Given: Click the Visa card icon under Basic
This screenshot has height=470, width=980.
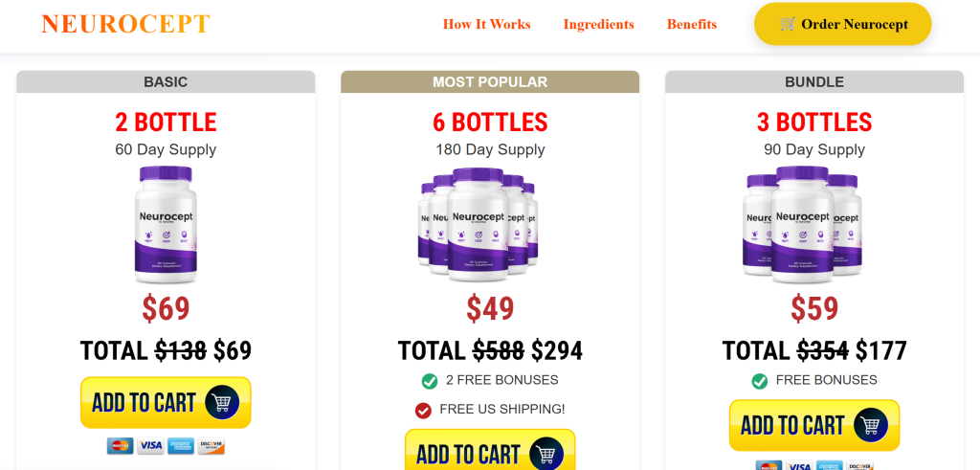Looking at the screenshot, I should (150, 446).
